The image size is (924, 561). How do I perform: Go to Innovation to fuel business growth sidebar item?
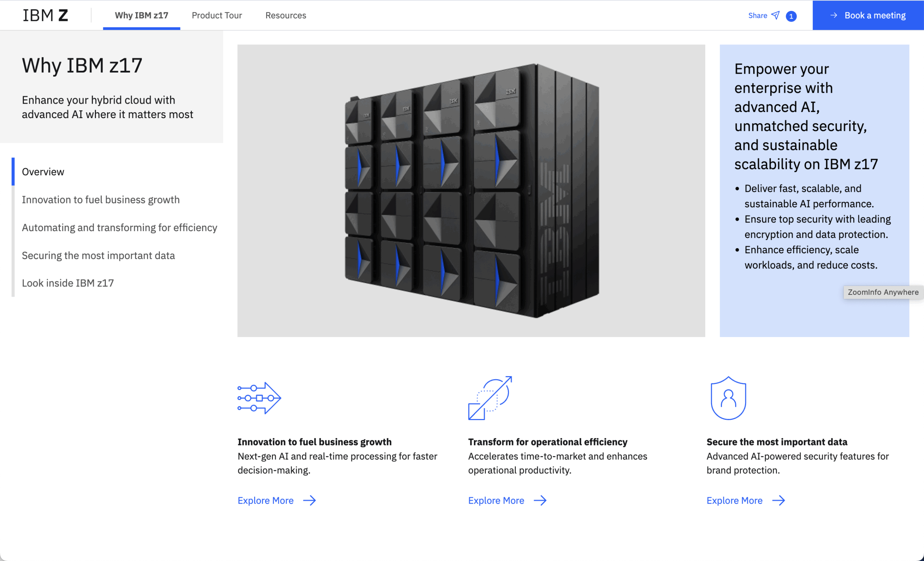(100, 199)
